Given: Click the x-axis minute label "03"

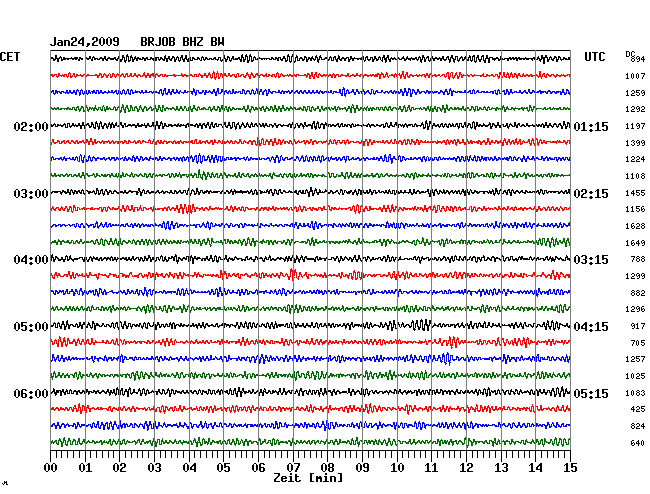Looking at the screenshot, I should point(154,468).
